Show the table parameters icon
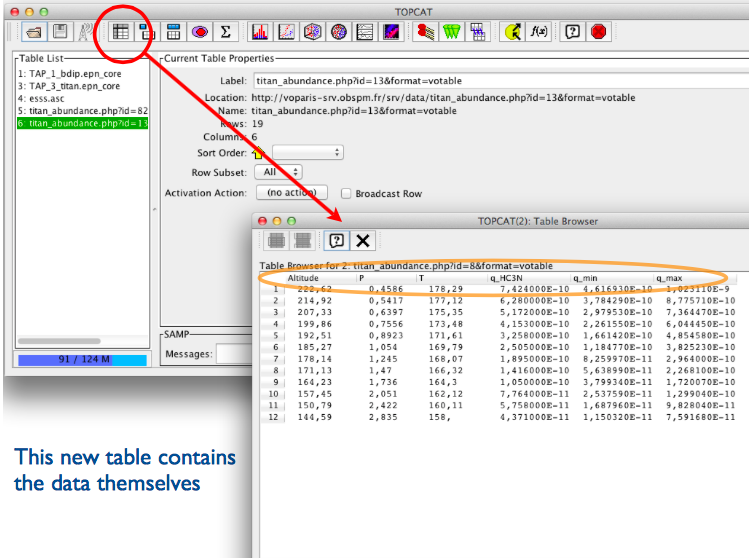 point(147,32)
